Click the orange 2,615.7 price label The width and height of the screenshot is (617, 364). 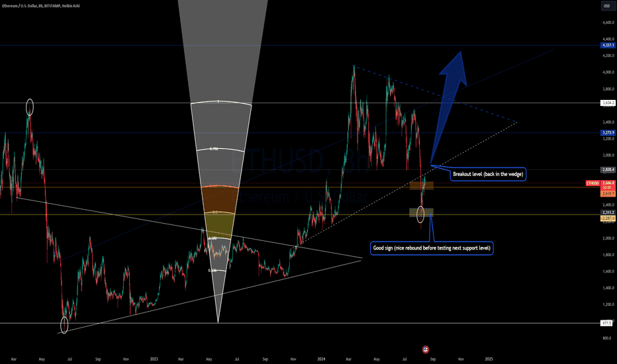(x=608, y=194)
